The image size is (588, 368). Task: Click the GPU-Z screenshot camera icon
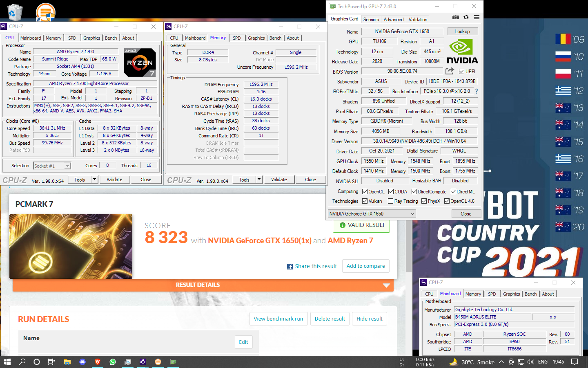coord(456,17)
